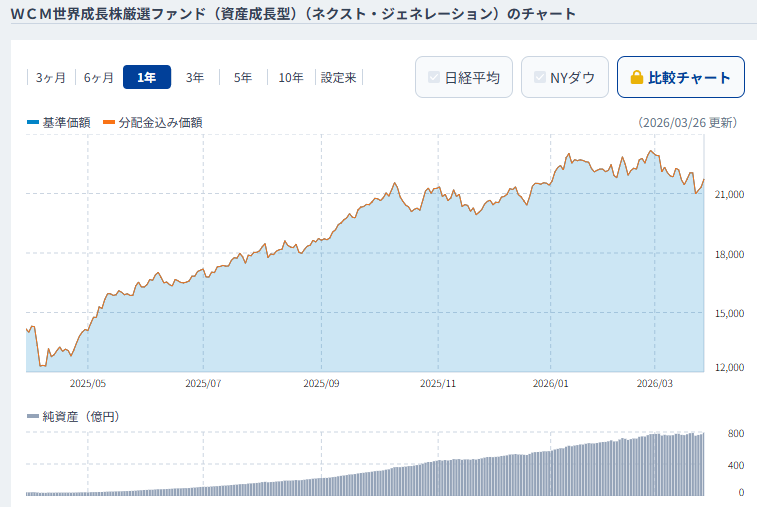Show chart since 設定来 inception
Image resolution: width=757 pixels, height=507 pixels.
[x=339, y=77]
